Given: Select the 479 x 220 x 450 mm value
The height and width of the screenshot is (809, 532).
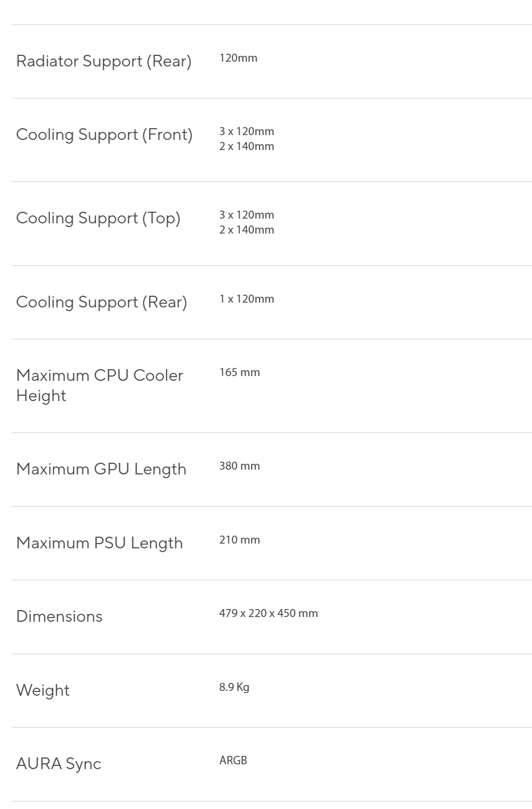Looking at the screenshot, I should click(x=269, y=613).
